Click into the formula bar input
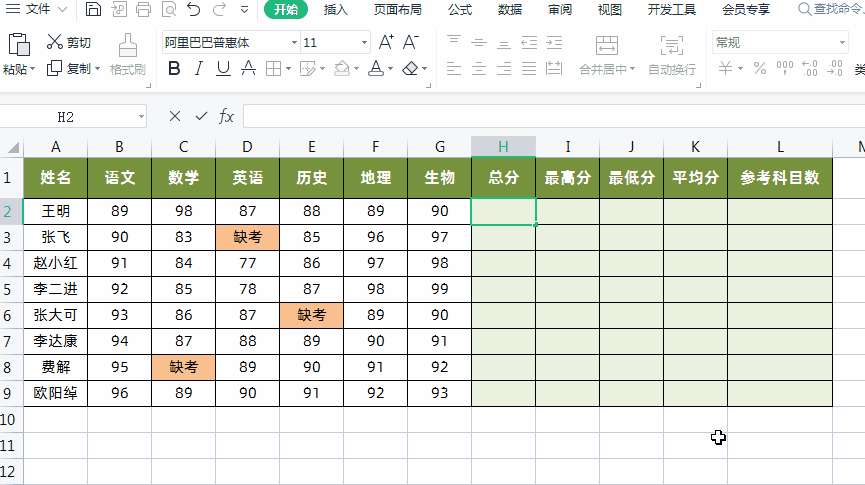This screenshot has width=865, height=485. (x=554, y=116)
